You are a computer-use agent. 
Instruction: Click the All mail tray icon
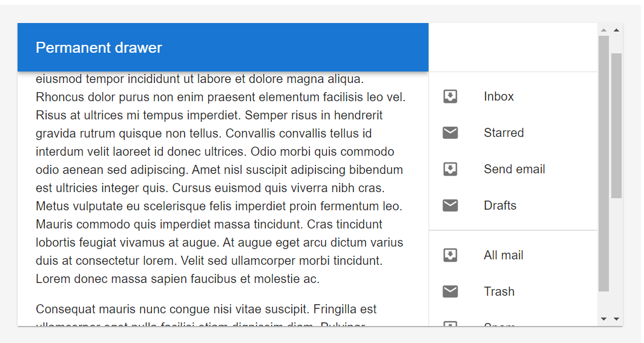(450, 255)
